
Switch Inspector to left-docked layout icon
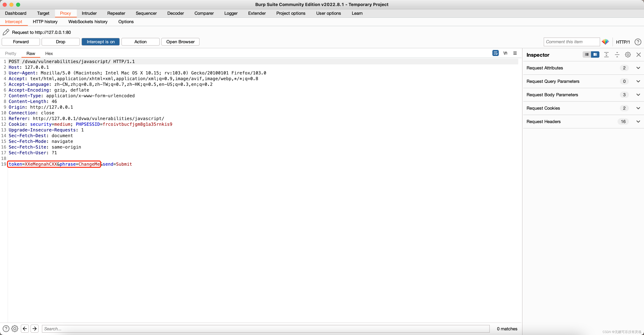point(586,54)
